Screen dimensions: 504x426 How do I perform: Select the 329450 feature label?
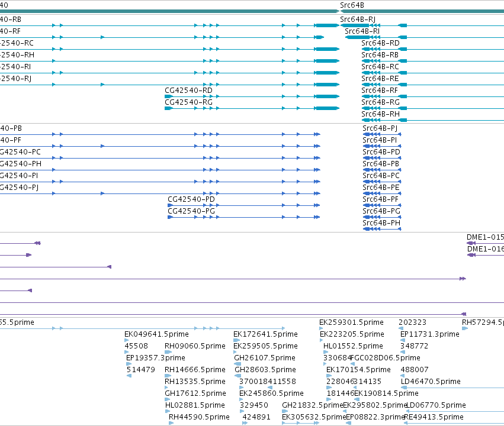pyautogui.click(x=254, y=406)
